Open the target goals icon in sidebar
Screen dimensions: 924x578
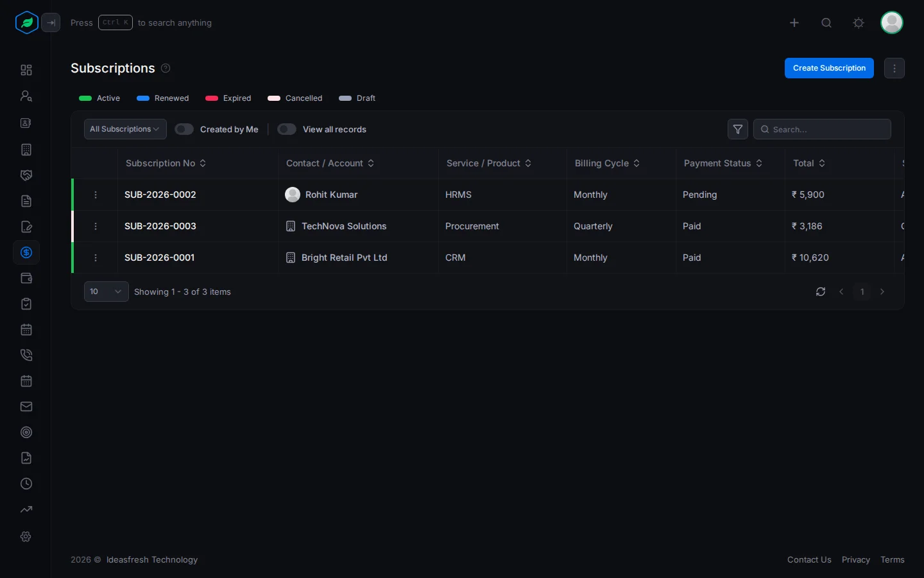tap(26, 432)
